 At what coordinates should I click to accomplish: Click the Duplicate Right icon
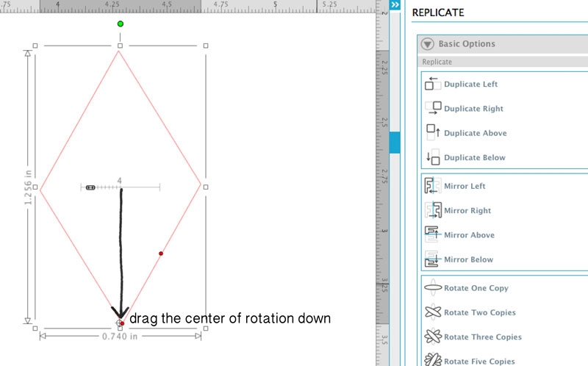click(x=433, y=108)
